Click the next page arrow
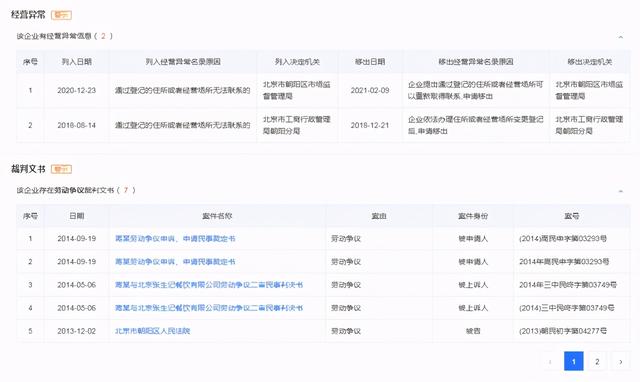 (x=620, y=361)
